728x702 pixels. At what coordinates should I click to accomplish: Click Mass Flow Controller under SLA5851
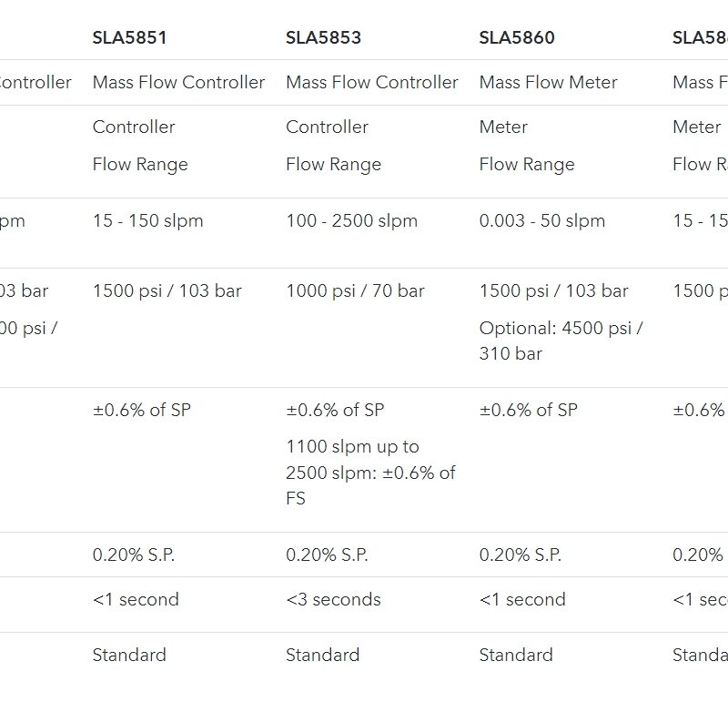click(178, 82)
